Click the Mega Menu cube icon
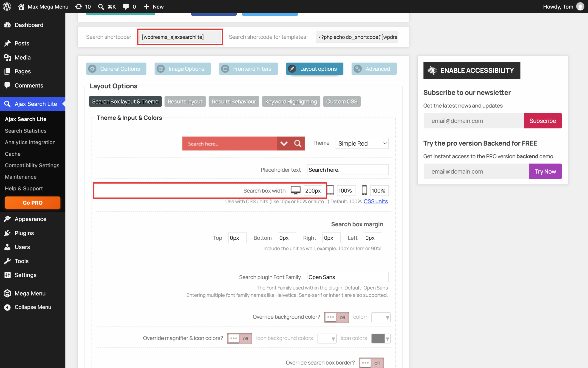This screenshot has width=588, height=368. tap(7, 293)
